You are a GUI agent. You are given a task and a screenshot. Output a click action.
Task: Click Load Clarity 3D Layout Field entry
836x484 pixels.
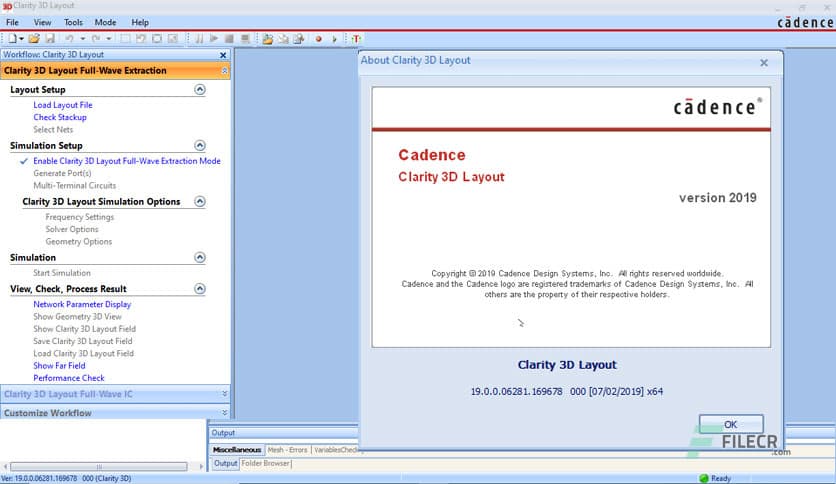click(x=84, y=353)
